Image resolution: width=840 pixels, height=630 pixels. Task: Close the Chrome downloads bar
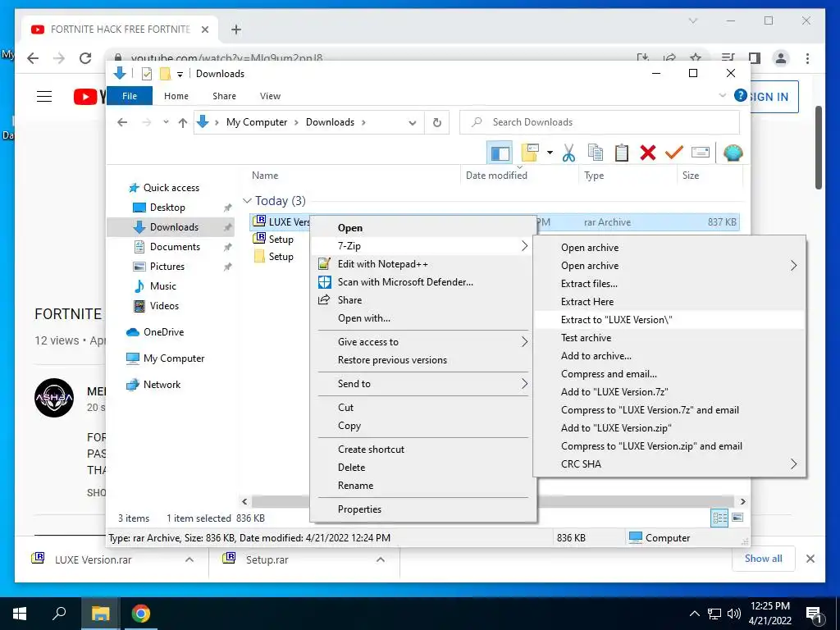click(810, 559)
